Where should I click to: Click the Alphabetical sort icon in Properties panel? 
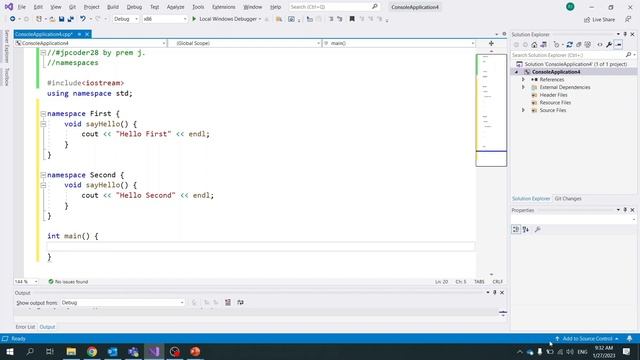coord(526,229)
